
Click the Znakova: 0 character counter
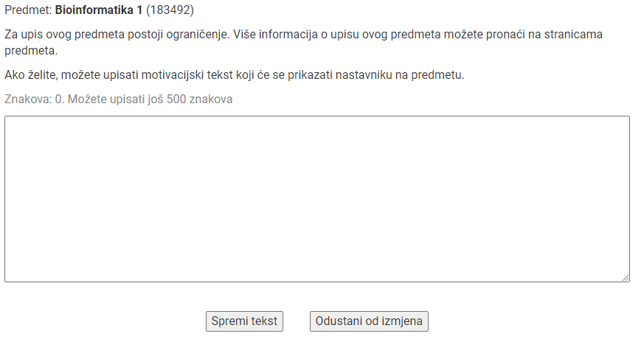click(35, 100)
